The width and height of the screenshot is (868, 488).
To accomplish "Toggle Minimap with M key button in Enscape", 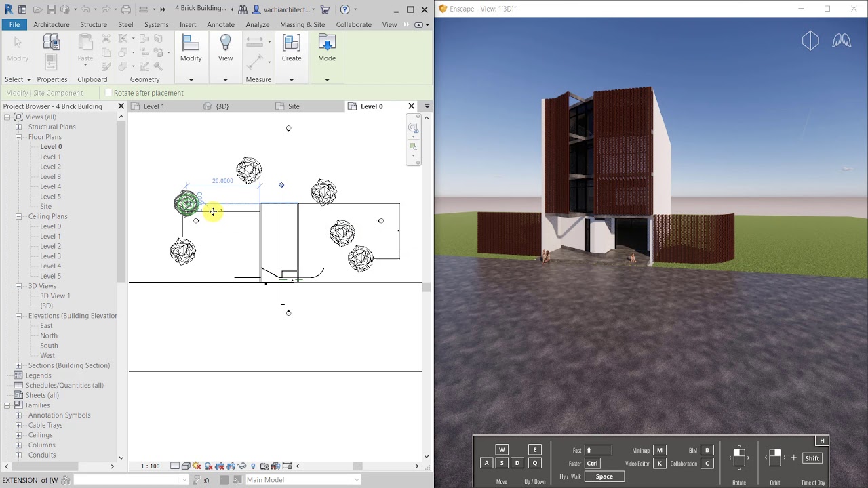I will click(x=659, y=450).
